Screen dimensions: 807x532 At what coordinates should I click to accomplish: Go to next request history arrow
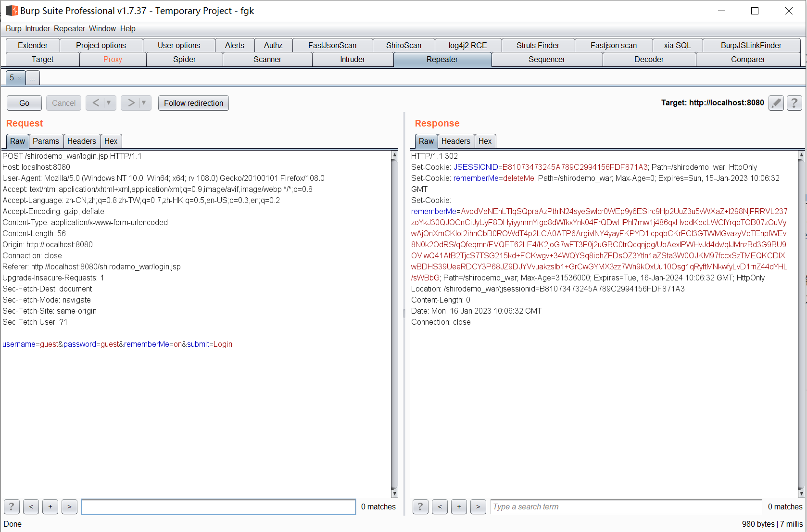131,103
